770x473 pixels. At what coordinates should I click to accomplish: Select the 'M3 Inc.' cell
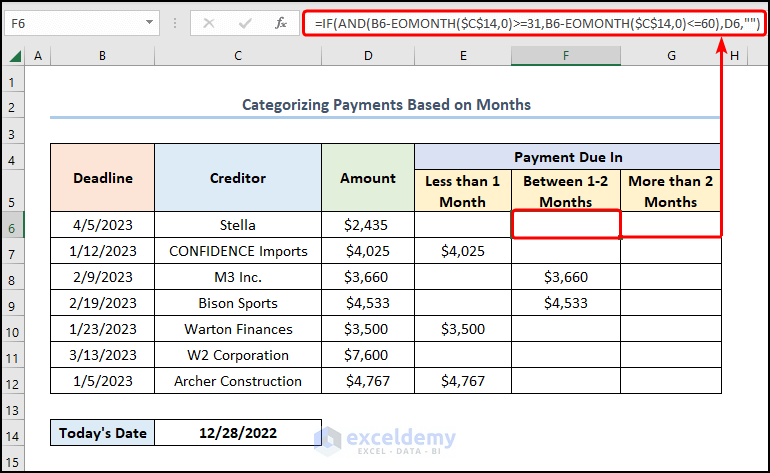(238, 277)
